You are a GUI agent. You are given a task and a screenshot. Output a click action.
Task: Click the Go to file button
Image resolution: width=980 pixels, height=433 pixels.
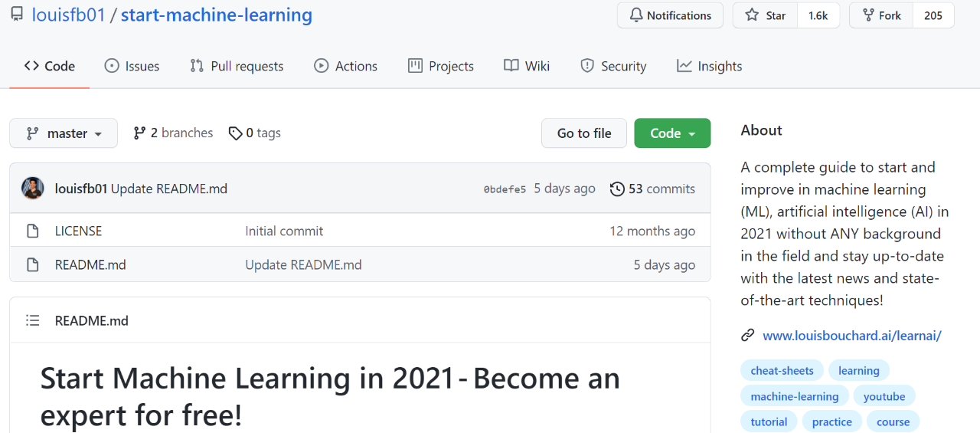click(584, 133)
